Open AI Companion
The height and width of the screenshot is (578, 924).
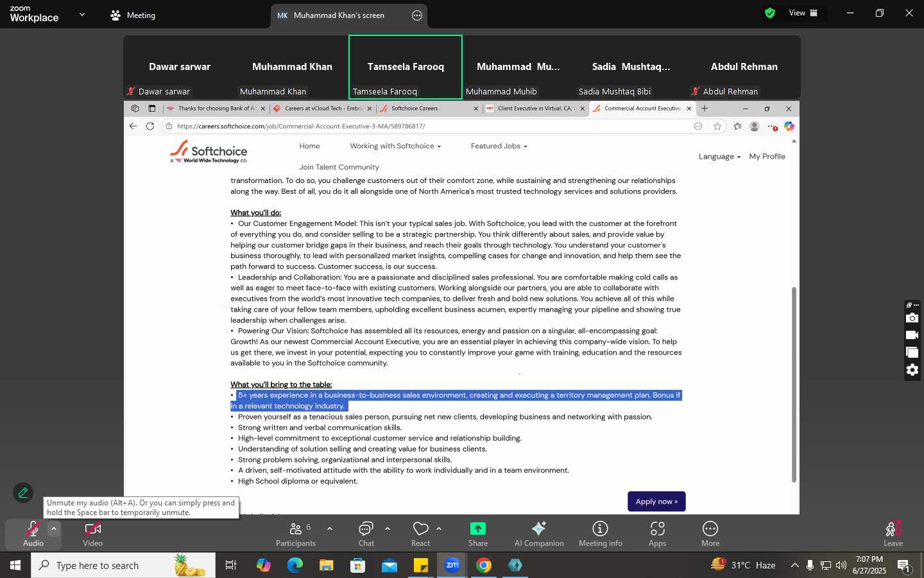[x=539, y=534]
